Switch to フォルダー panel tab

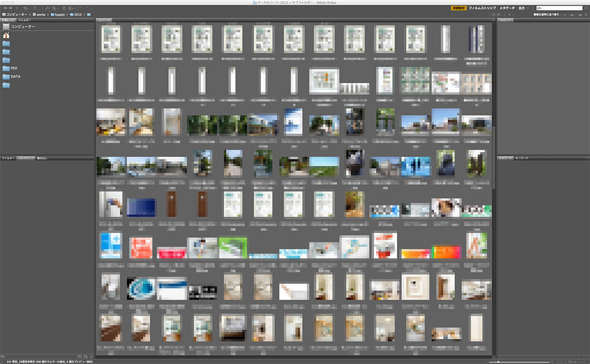(x=24, y=20)
